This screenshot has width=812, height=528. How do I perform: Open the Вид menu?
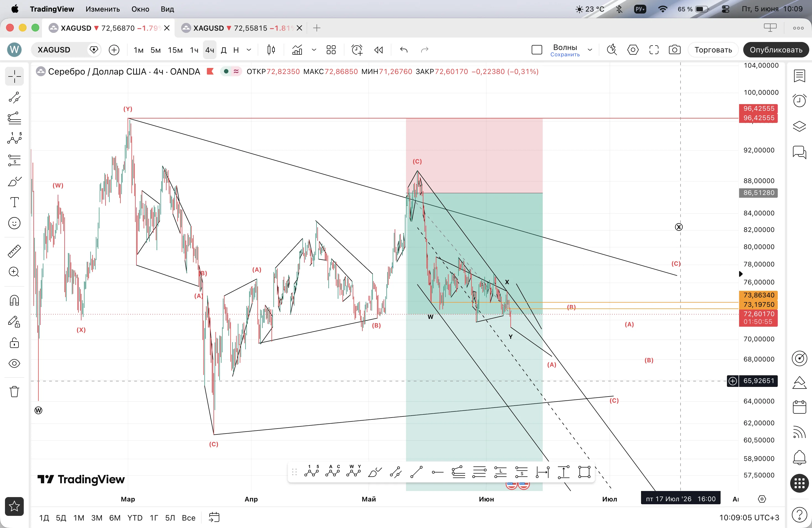click(x=167, y=9)
